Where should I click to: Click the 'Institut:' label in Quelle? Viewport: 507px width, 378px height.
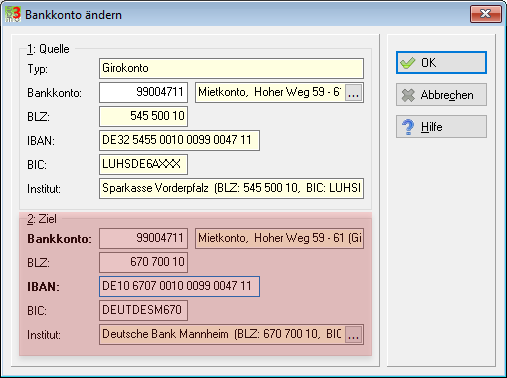tap(44, 189)
